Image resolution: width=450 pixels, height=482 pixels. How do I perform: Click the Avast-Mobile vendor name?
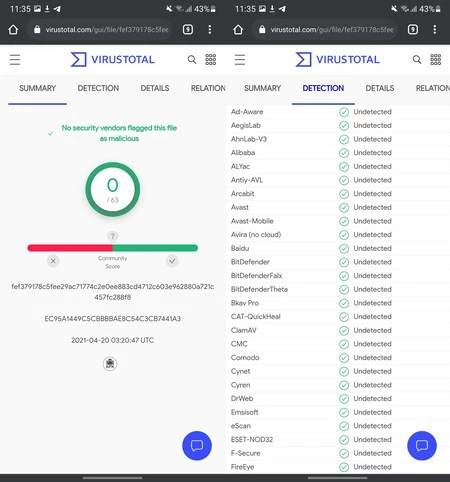click(x=252, y=221)
